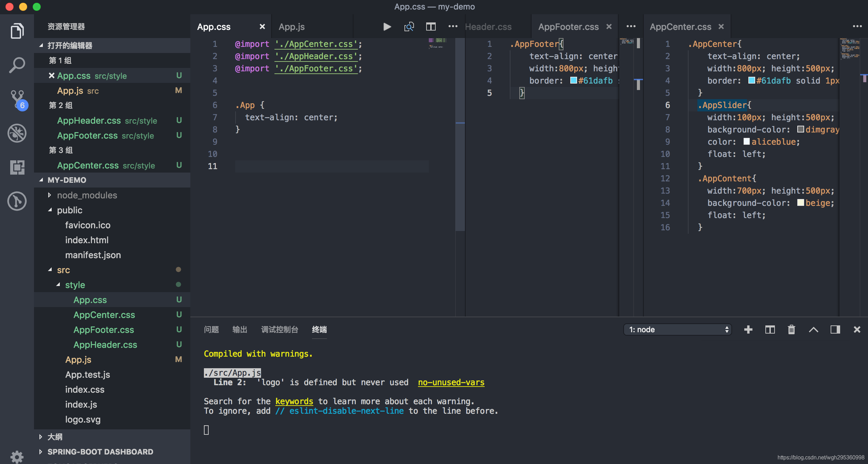Image resolution: width=868 pixels, height=464 pixels.
Task: Run code with the play button
Action: 387,26
